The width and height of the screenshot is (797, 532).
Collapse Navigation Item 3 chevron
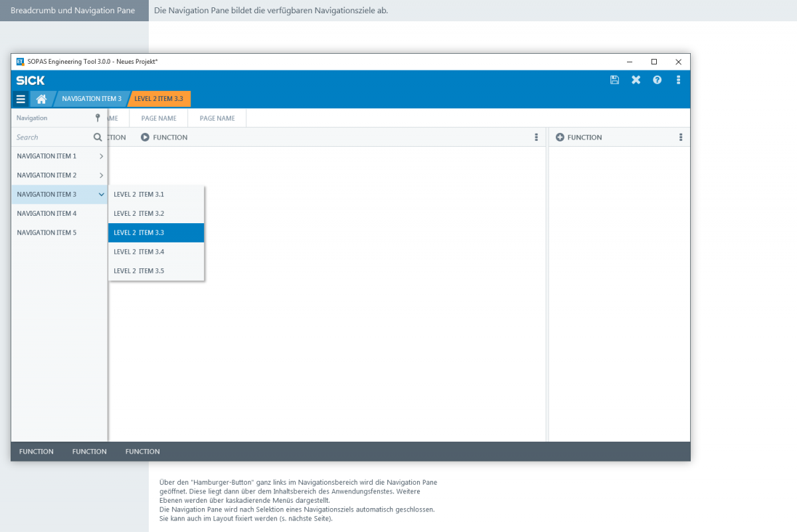pyautogui.click(x=101, y=195)
